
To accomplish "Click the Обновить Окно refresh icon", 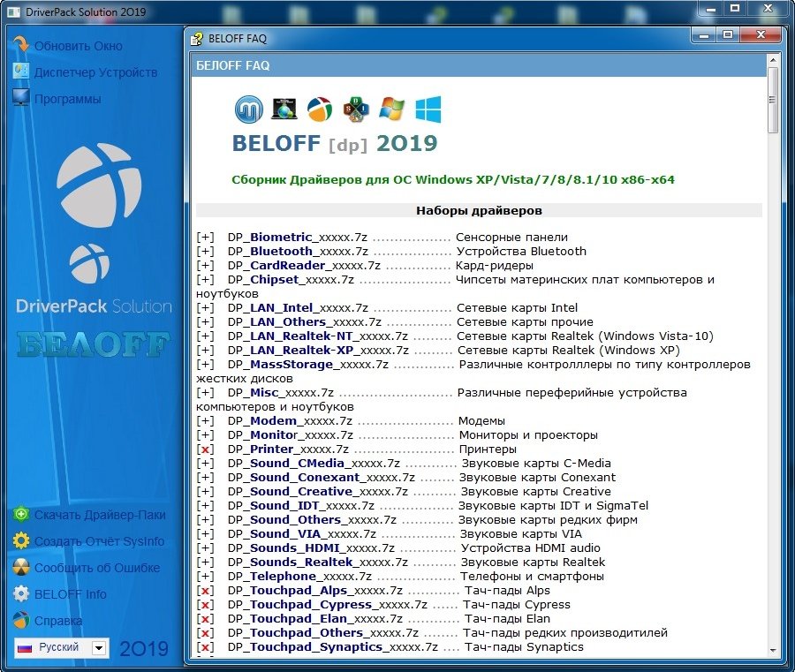I will click(x=21, y=45).
